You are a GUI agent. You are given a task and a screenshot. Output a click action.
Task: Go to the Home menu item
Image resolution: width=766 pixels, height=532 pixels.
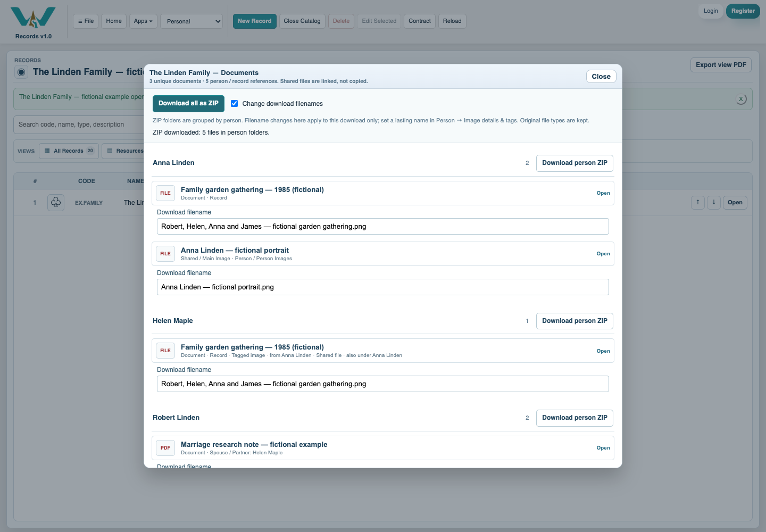[114, 21]
